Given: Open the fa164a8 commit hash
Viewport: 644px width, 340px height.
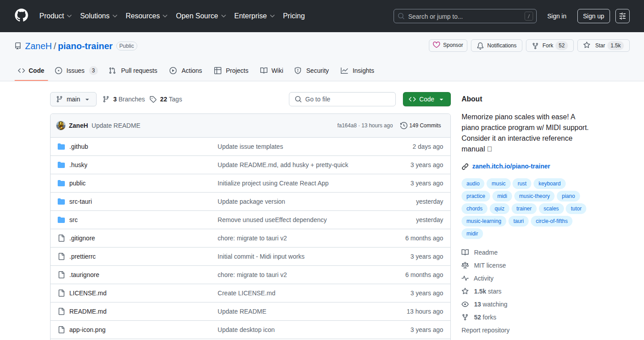Looking at the screenshot, I should click(x=347, y=126).
